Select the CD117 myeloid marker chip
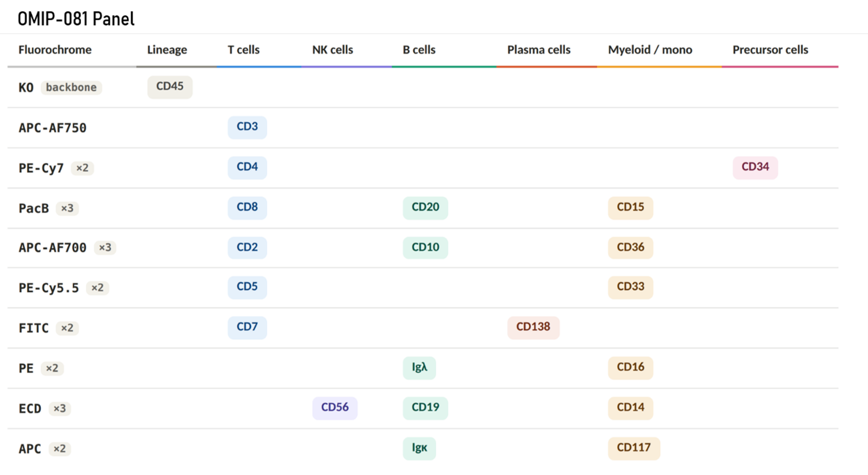 (x=634, y=448)
